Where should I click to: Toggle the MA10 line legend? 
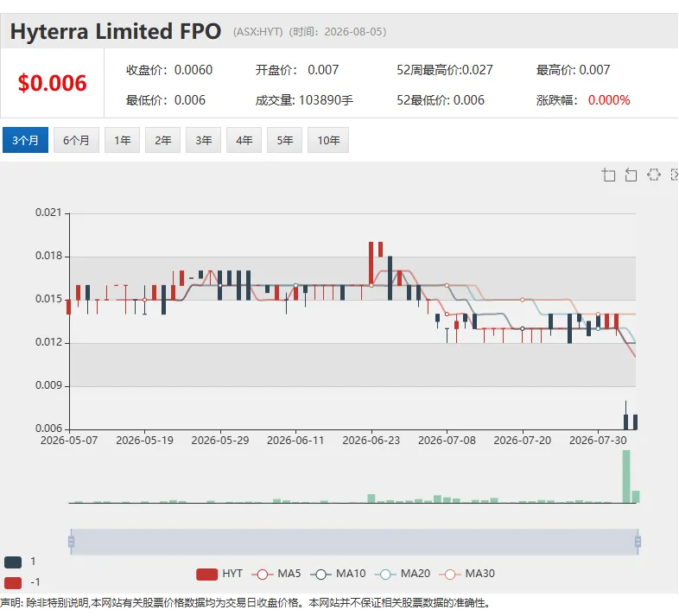pos(338,574)
